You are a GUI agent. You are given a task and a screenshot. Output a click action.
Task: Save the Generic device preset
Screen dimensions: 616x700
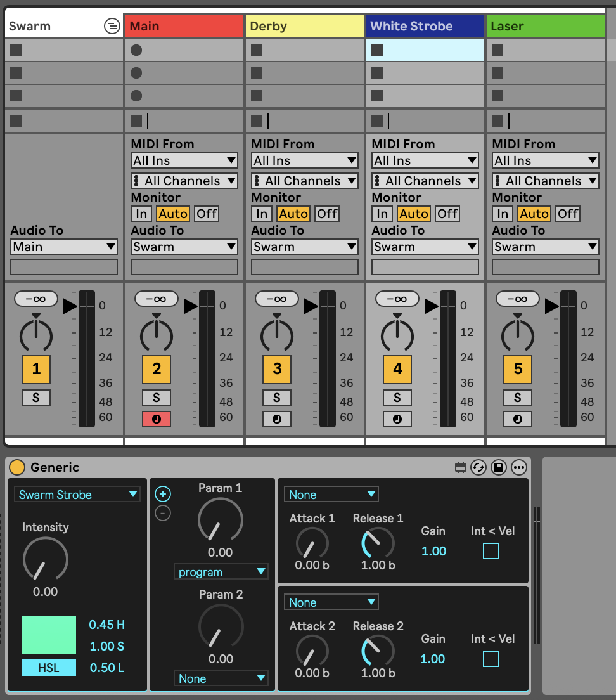pos(499,467)
